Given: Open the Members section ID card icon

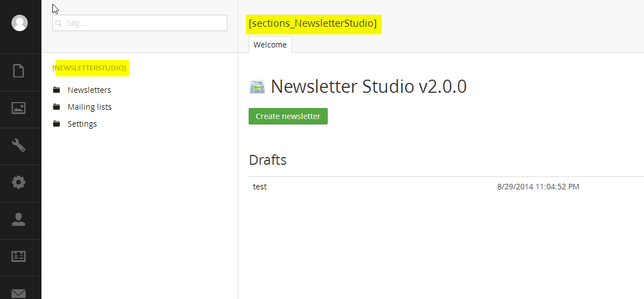Looking at the screenshot, I should [x=19, y=256].
